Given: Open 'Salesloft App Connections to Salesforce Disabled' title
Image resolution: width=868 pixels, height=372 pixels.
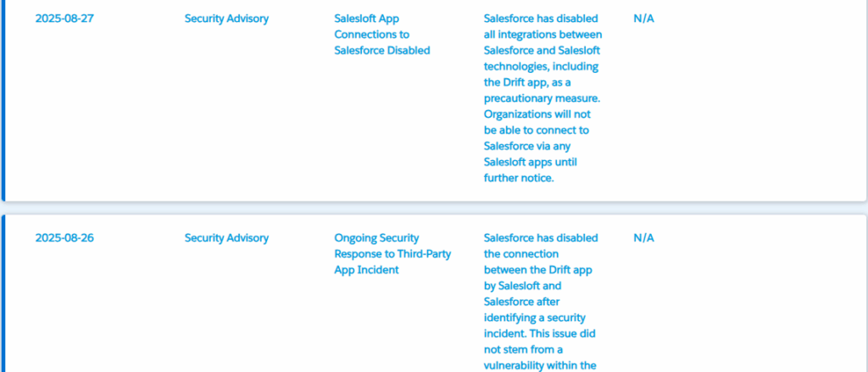Looking at the screenshot, I should [x=381, y=35].
